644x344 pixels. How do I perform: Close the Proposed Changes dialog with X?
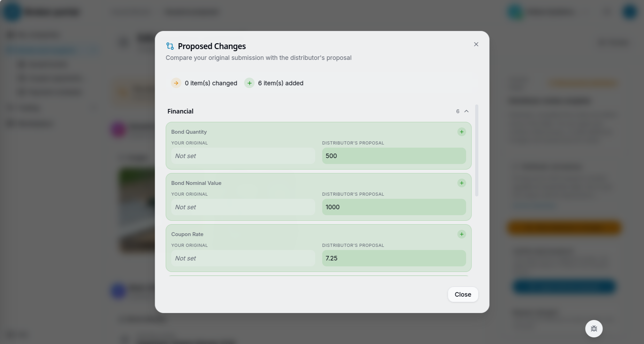point(476,44)
